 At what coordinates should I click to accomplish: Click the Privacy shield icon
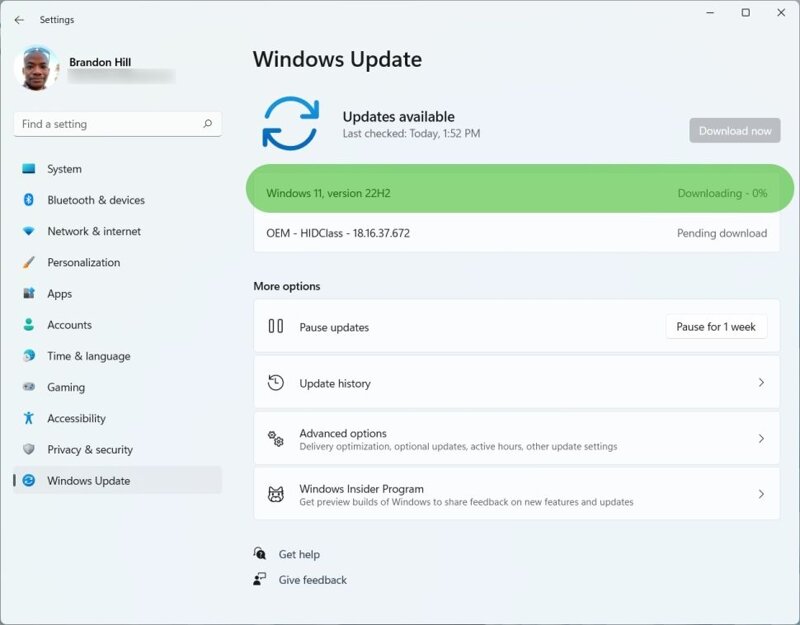[29, 449]
